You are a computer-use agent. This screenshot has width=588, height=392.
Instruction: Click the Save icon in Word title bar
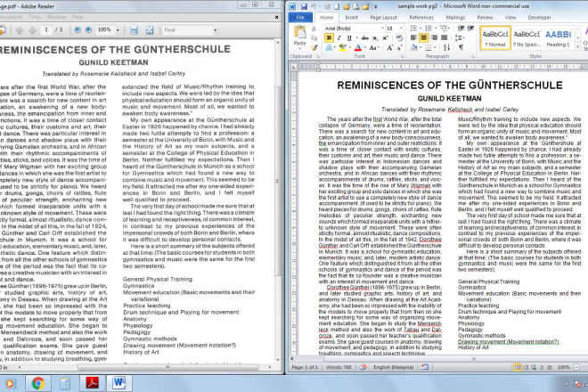[304, 6]
